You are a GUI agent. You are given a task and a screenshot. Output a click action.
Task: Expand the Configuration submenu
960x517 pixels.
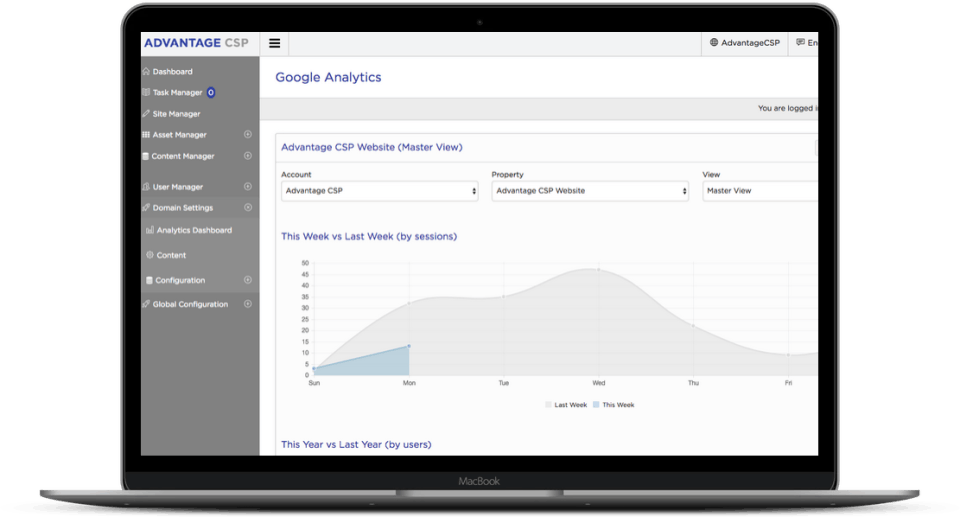(x=248, y=280)
